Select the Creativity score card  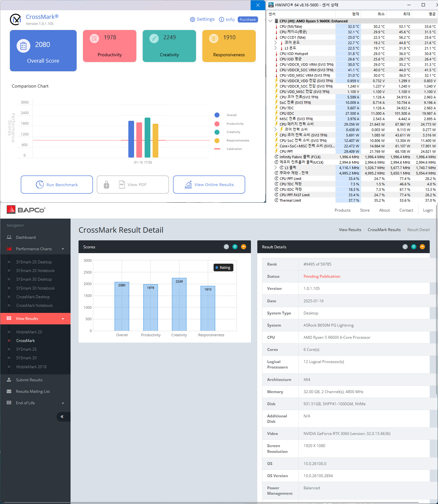coord(169,46)
